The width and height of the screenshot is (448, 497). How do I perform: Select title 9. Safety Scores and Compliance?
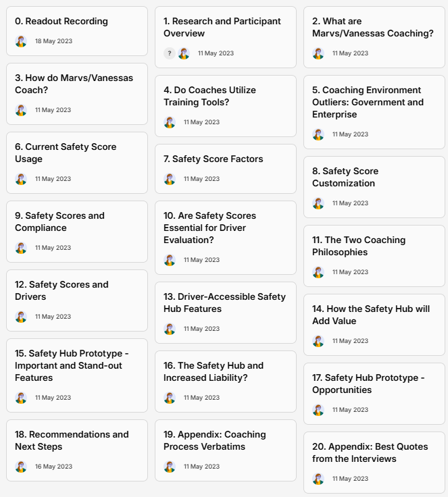click(x=59, y=221)
